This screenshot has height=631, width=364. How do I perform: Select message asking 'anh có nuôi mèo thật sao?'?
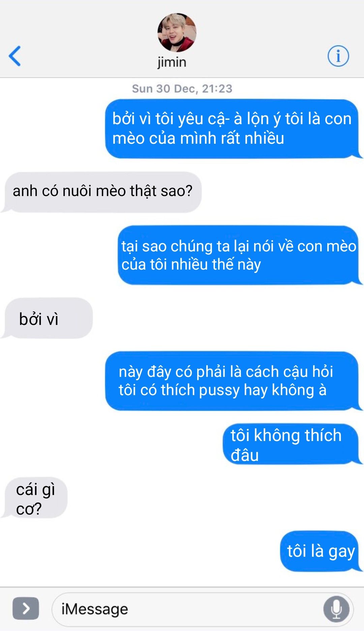tap(102, 192)
